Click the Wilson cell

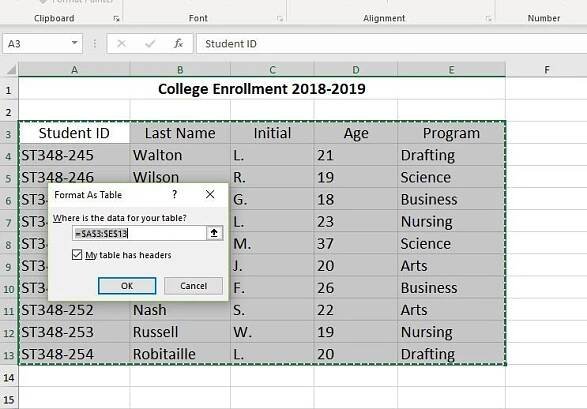pyautogui.click(x=180, y=175)
